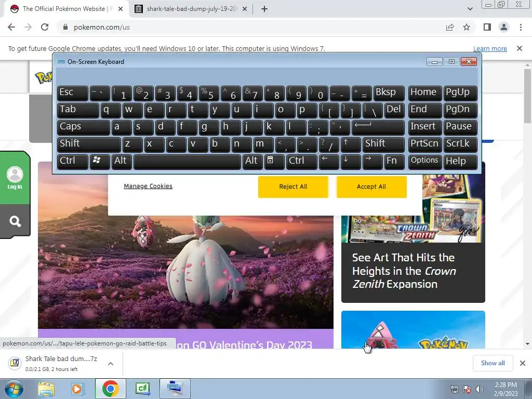This screenshot has height=399, width=532.
Task: Go back in Chrome
Action: tap(11, 27)
